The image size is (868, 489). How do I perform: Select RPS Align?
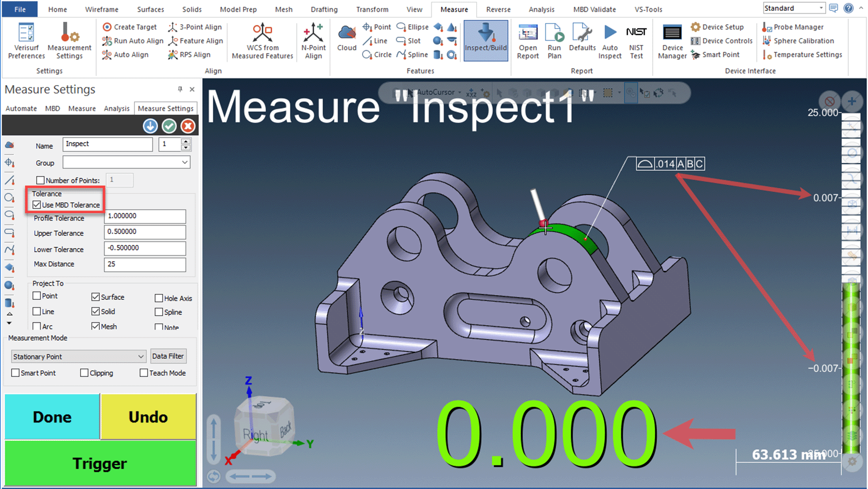pyautogui.click(x=189, y=55)
